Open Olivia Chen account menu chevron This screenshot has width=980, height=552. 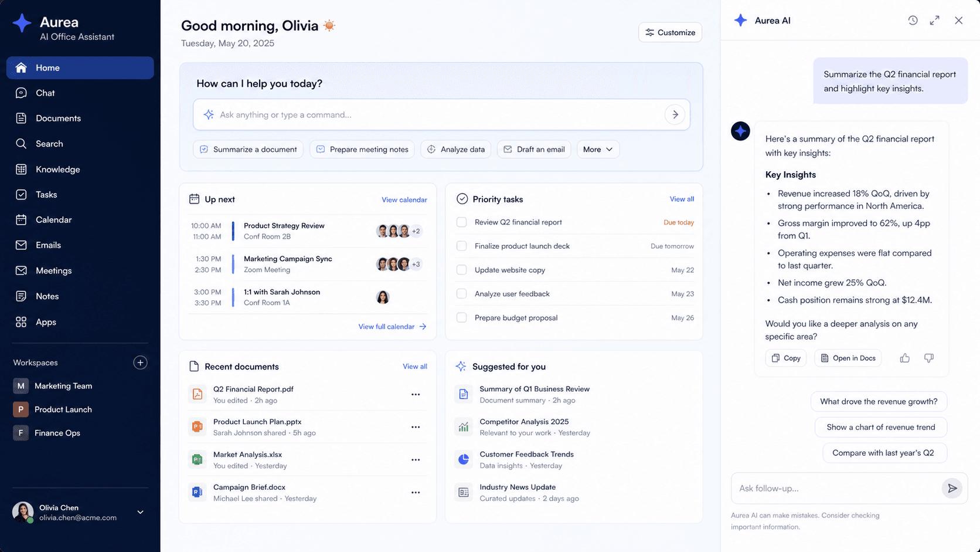coord(141,512)
